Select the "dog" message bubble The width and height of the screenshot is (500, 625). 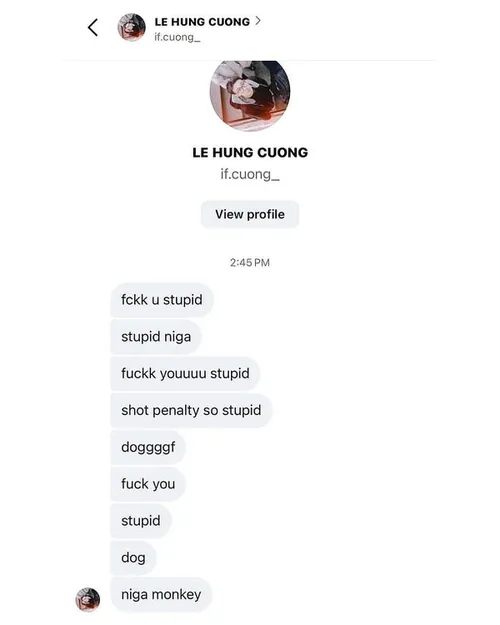point(133,558)
